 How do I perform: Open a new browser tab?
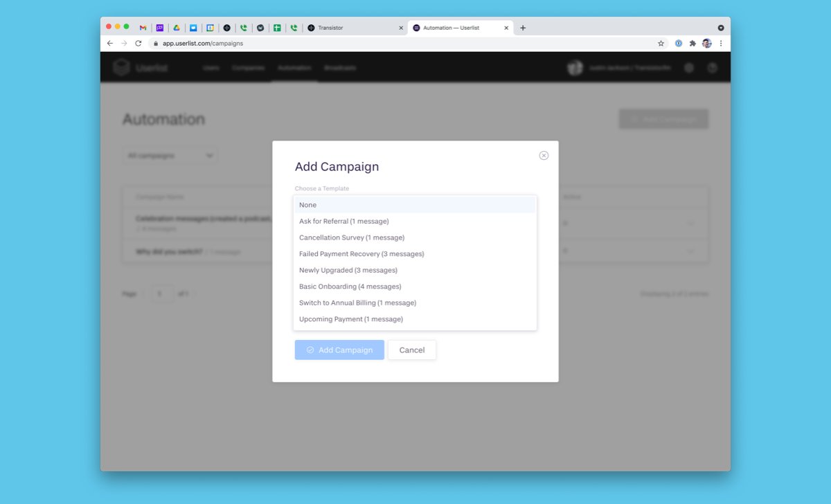point(523,28)
